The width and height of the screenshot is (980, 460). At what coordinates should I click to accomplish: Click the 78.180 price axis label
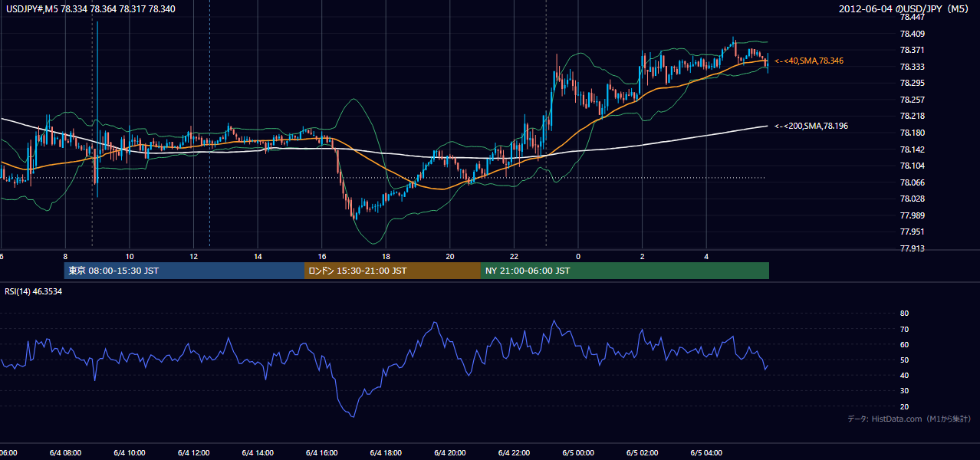click(913, 133)
